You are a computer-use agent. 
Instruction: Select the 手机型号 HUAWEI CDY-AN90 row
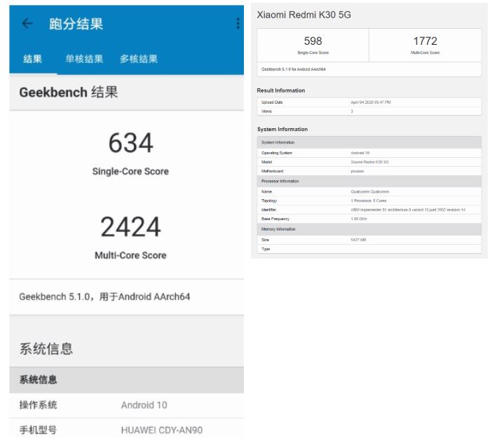[126, 429]
